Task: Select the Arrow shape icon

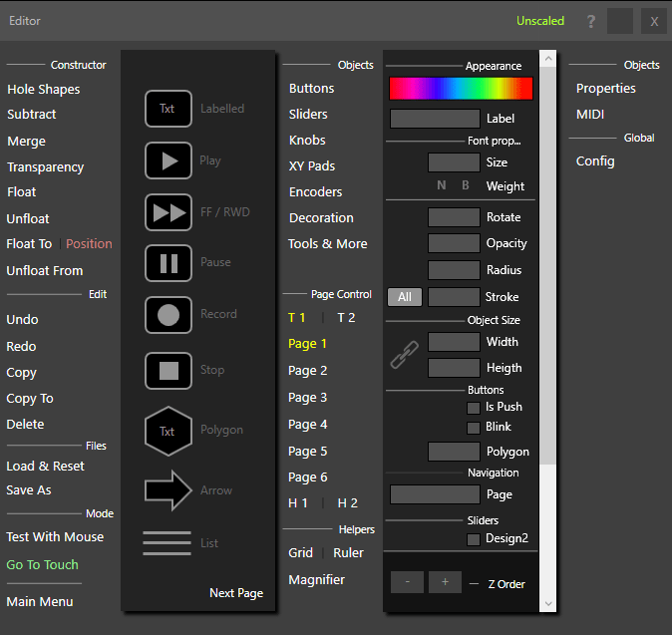Action: point(168,490)
